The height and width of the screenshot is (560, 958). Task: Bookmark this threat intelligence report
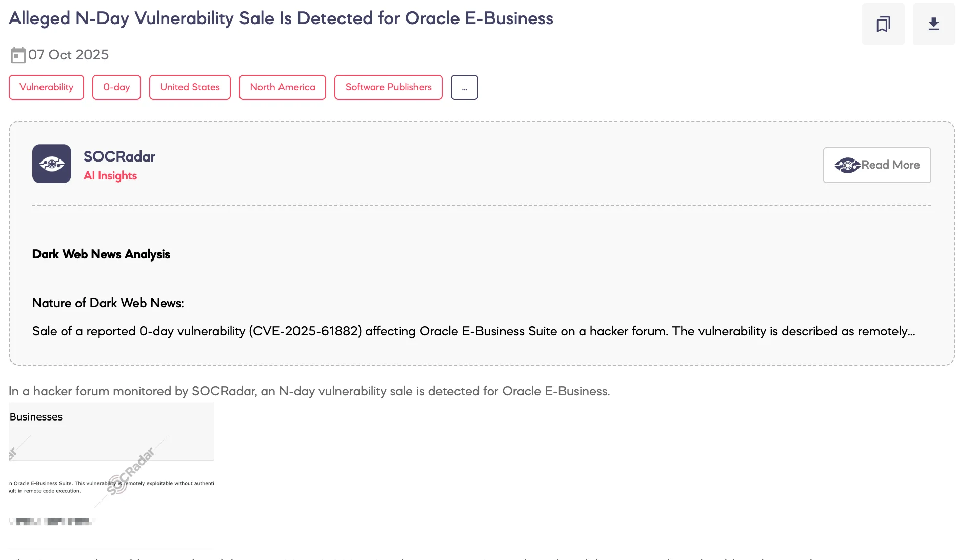tap(883, 23)
